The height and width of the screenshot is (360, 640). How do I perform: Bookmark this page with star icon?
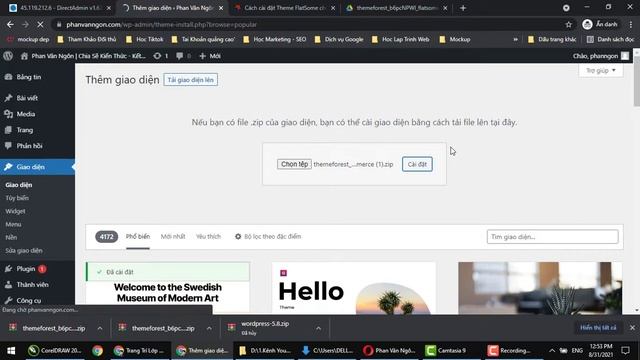tap(568, 25)
